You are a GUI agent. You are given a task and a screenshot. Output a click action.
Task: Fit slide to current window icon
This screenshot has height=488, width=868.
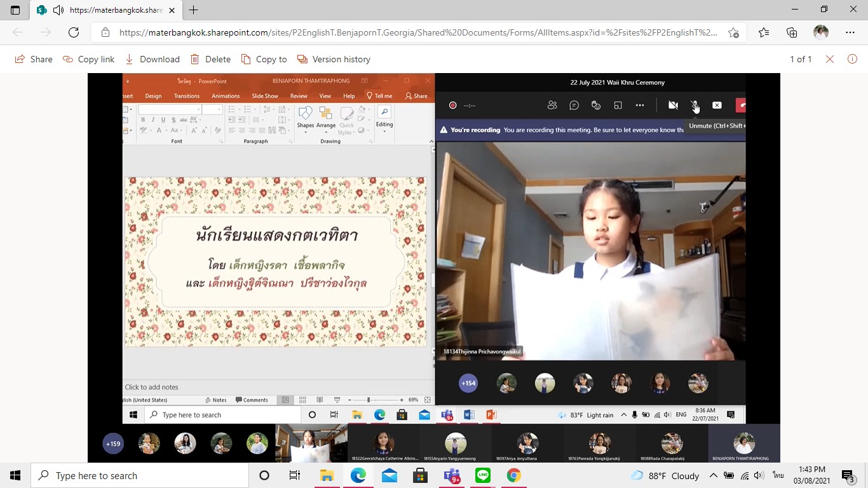click(427, 400)
